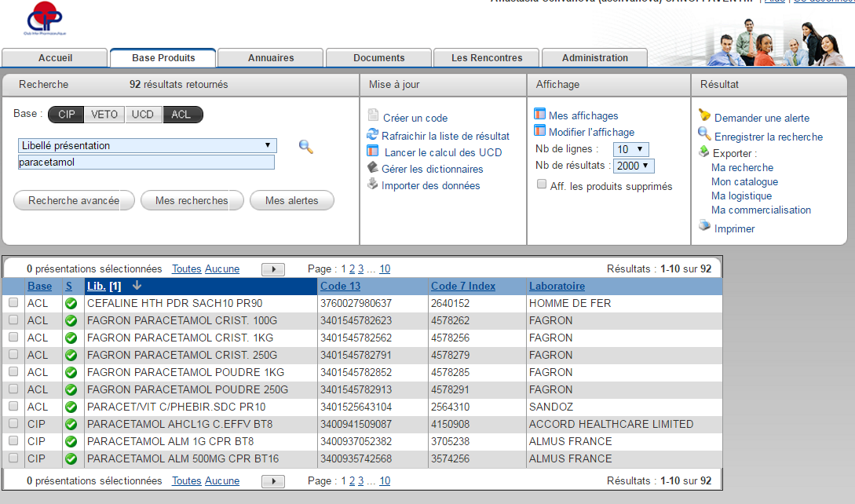
Task: Click the paracetamol search text field
Action: tap(146, 162)
